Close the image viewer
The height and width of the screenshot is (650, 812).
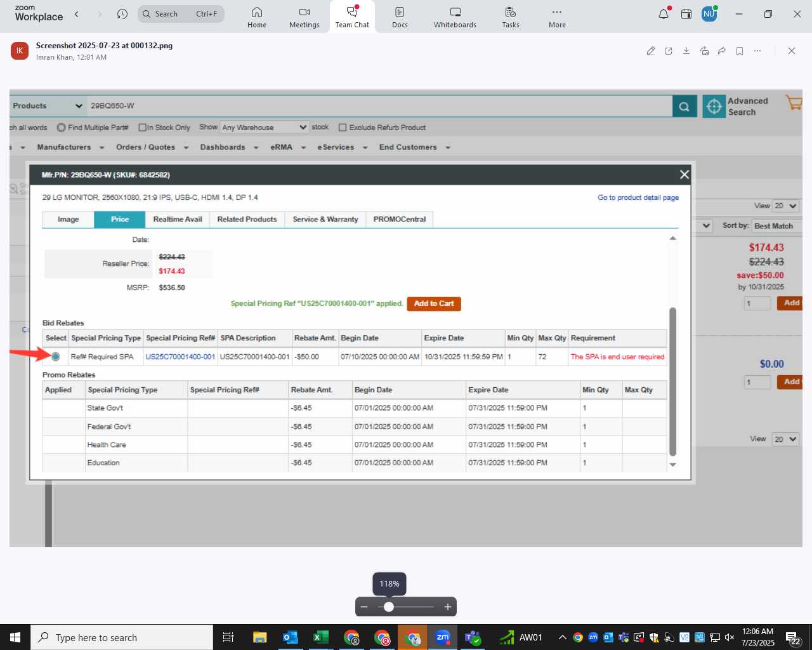pyautogui.click(x=792, y=51)
